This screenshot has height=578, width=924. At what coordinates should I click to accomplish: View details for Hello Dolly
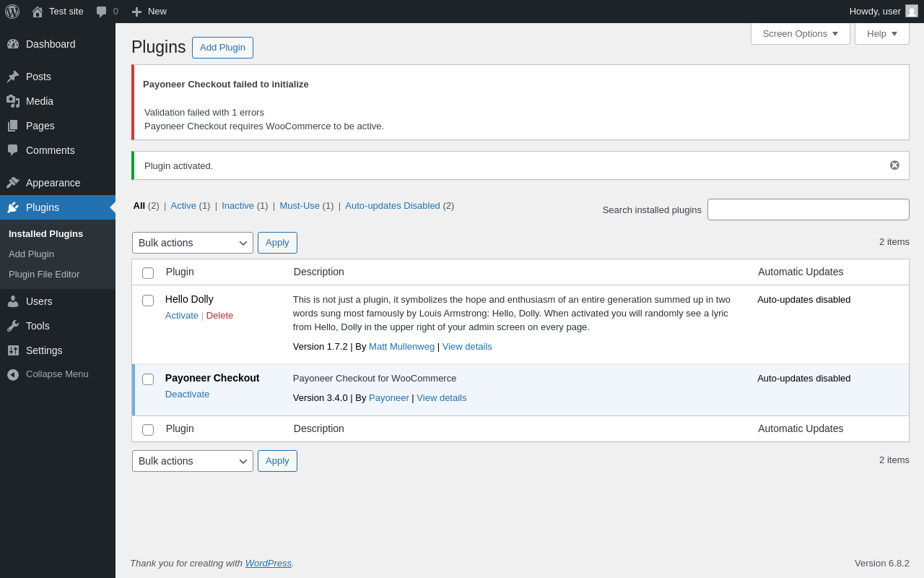[467, 346]
